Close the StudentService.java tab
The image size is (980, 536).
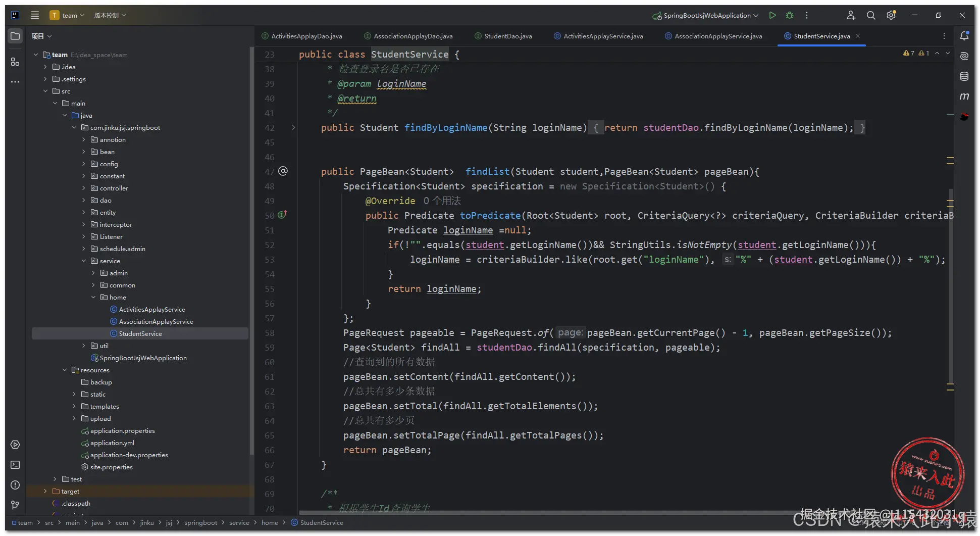point(858,36)
